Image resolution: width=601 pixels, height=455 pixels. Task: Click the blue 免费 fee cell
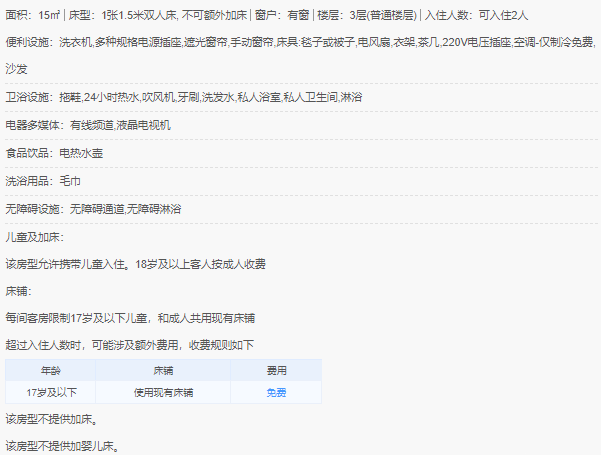tap(276, 393)
